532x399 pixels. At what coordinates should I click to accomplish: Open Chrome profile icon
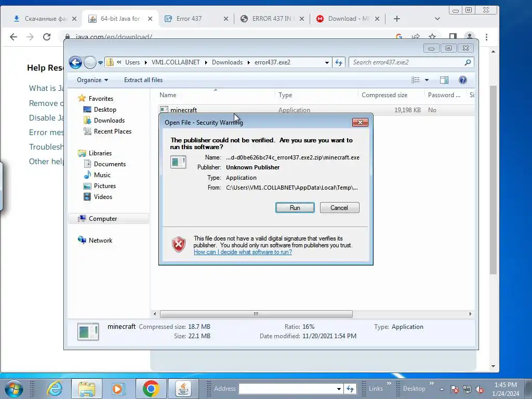click(x=470, y=37)
